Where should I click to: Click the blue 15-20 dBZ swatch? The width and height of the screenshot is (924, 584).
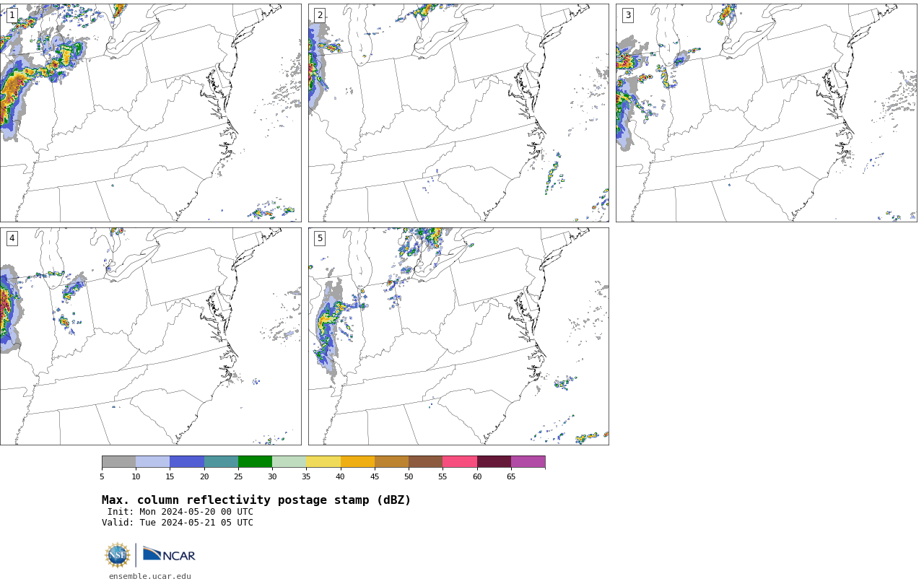[x=187, y=462]
